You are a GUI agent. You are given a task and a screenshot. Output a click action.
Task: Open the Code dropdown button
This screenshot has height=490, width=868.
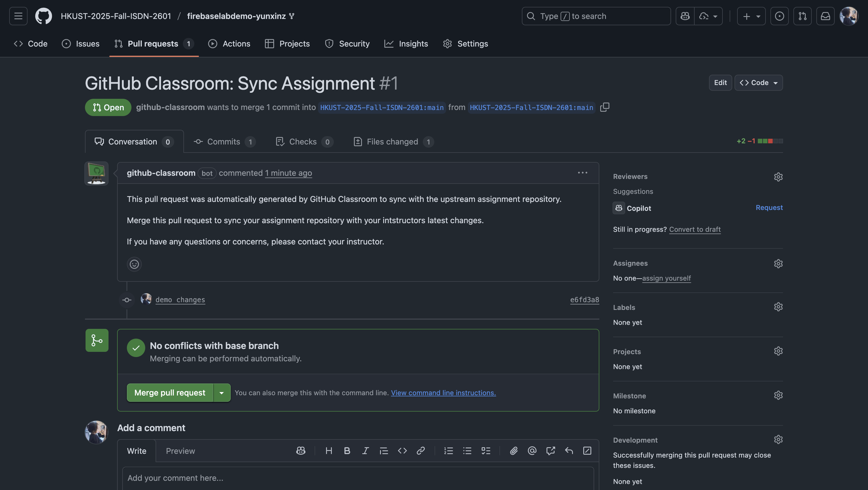tap(758, 83)
